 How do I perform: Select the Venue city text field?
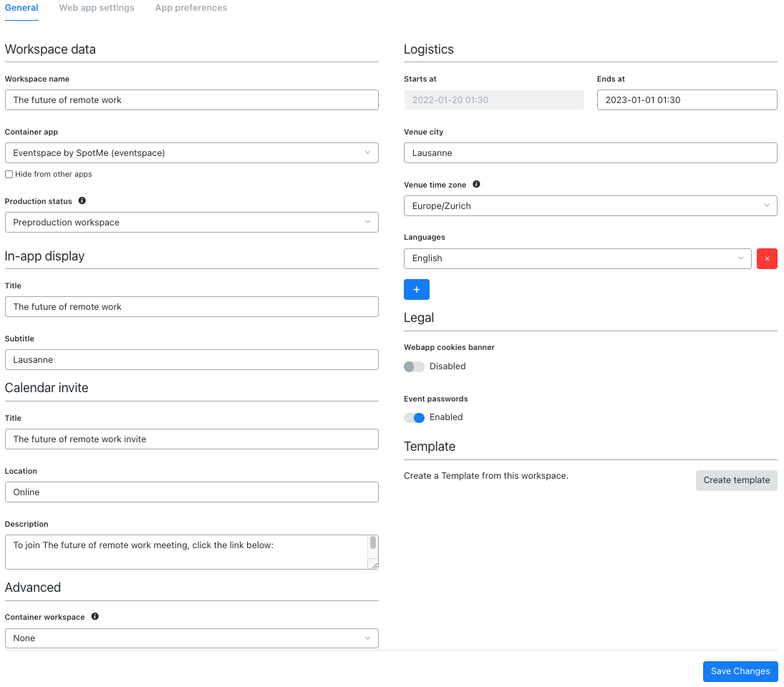tap(590, 152)
